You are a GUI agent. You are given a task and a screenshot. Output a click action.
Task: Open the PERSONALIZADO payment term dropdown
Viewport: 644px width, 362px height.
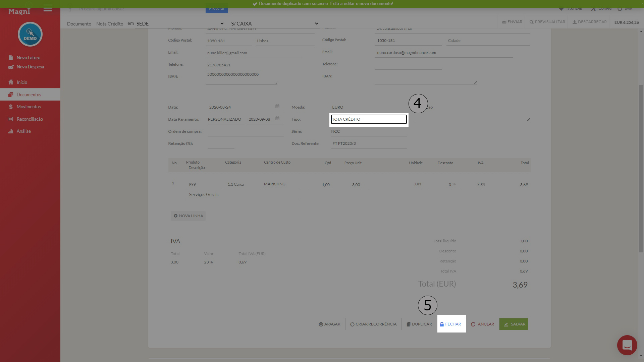tap(225, 119)
